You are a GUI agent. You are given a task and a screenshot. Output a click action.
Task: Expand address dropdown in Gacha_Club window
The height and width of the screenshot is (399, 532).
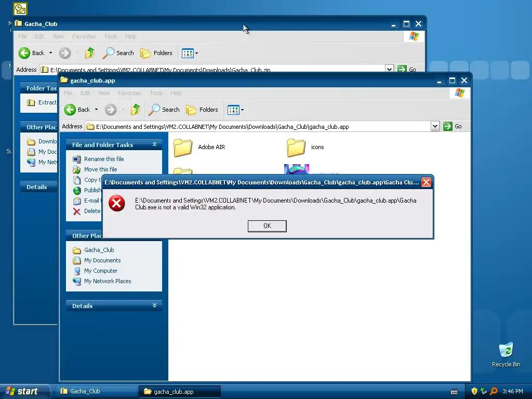tap(389, 69)
